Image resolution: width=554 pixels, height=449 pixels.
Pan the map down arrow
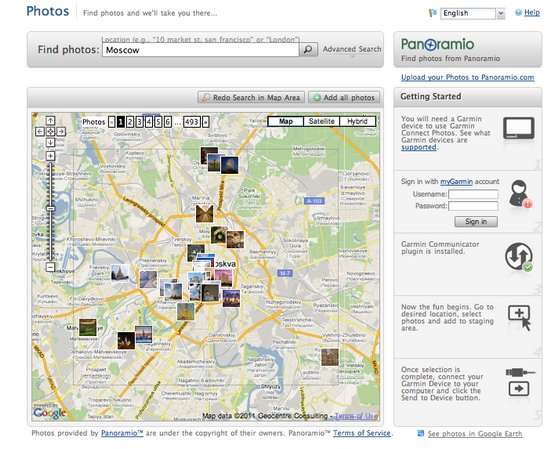click(51, 142)
